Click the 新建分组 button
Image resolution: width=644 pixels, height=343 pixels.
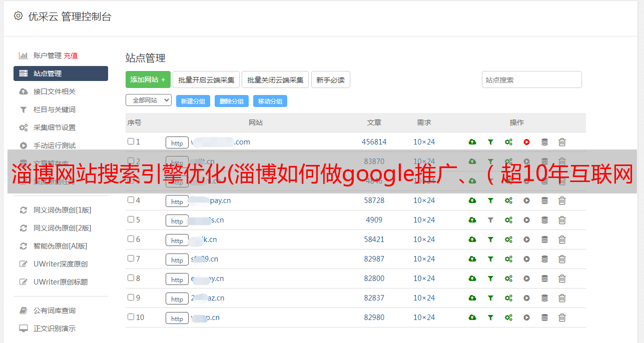click(193, 101)
